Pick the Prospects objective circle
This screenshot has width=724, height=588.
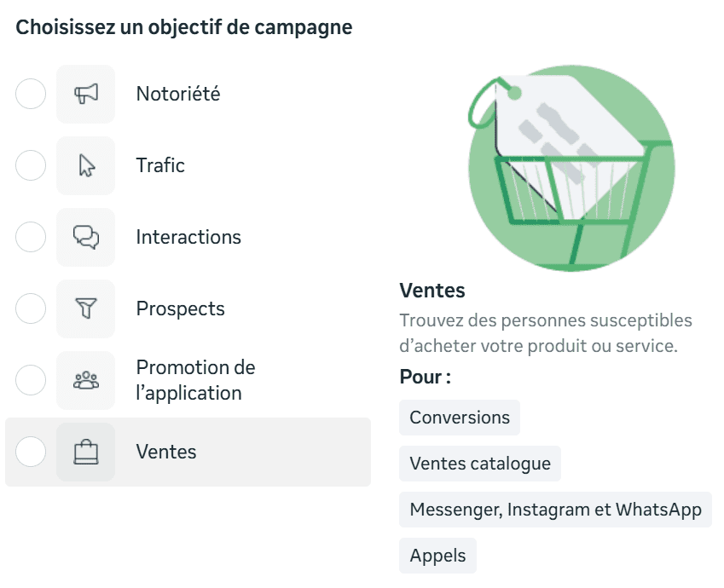point(31,308)
